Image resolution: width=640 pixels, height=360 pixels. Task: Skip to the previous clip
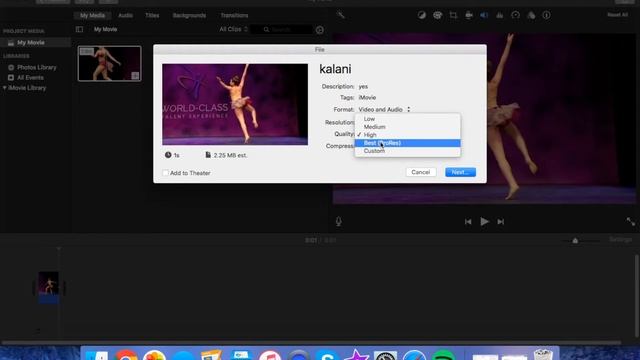tap(468, 222)
